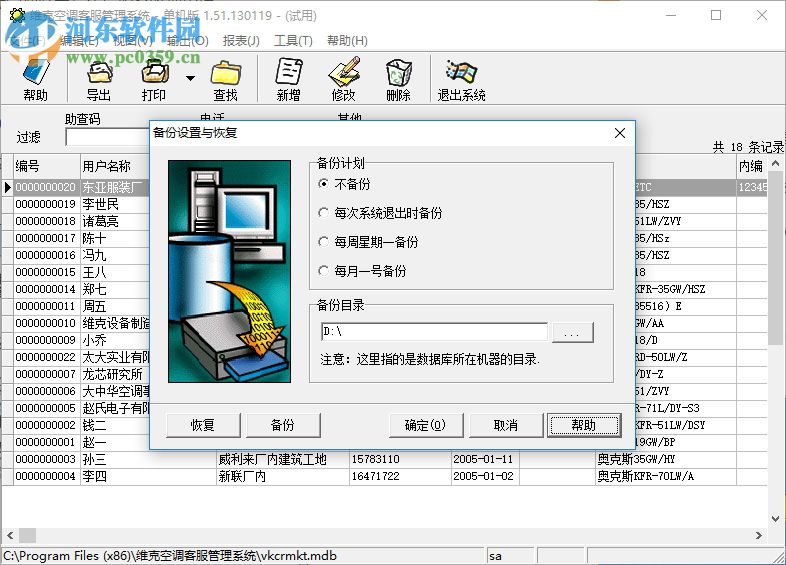
Task: Click the database path in status bar
Action: pos(170,556)
